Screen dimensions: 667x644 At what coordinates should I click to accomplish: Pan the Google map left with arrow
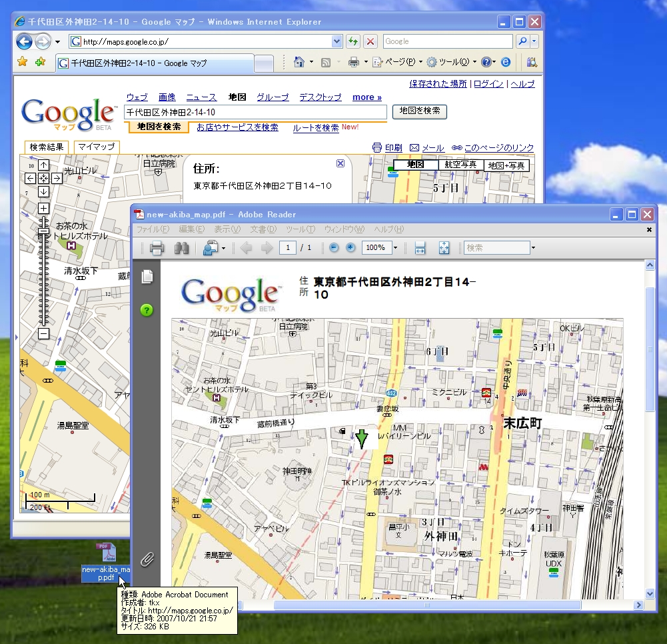30,179
